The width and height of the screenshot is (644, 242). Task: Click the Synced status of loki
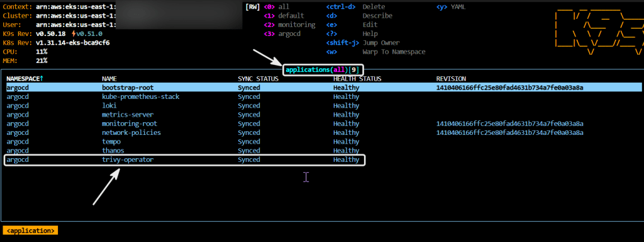tap(249, 106)
